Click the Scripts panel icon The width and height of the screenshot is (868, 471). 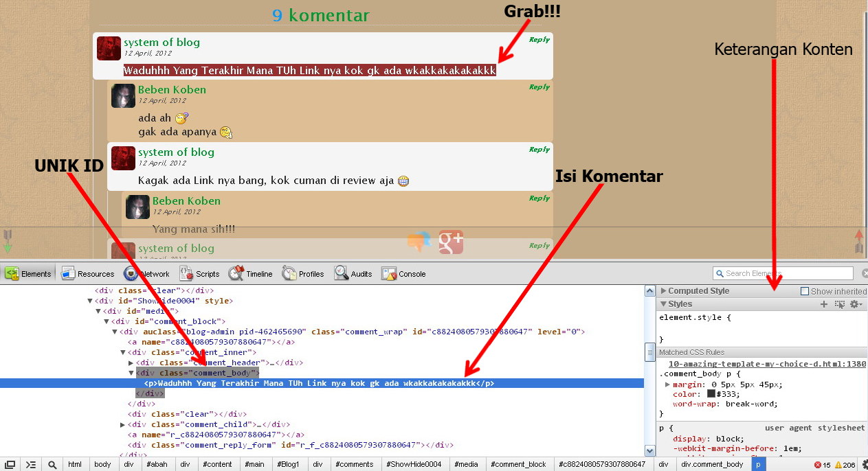click(x=186, y=273)
